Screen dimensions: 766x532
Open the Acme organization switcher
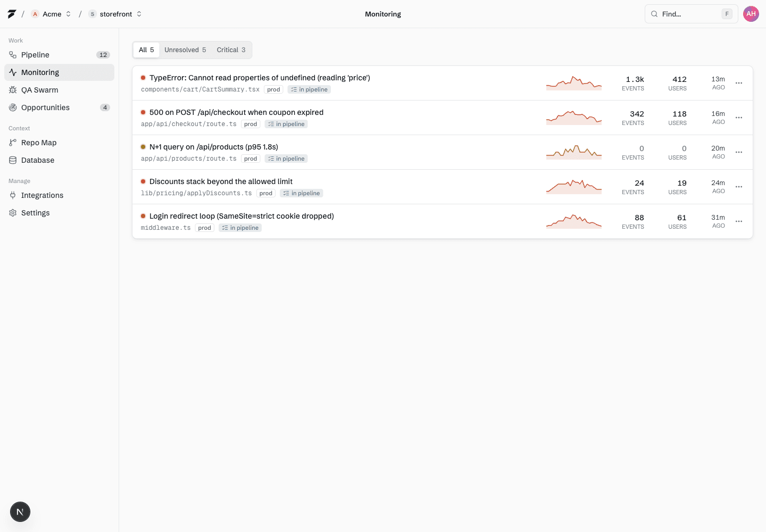[51, 14]
